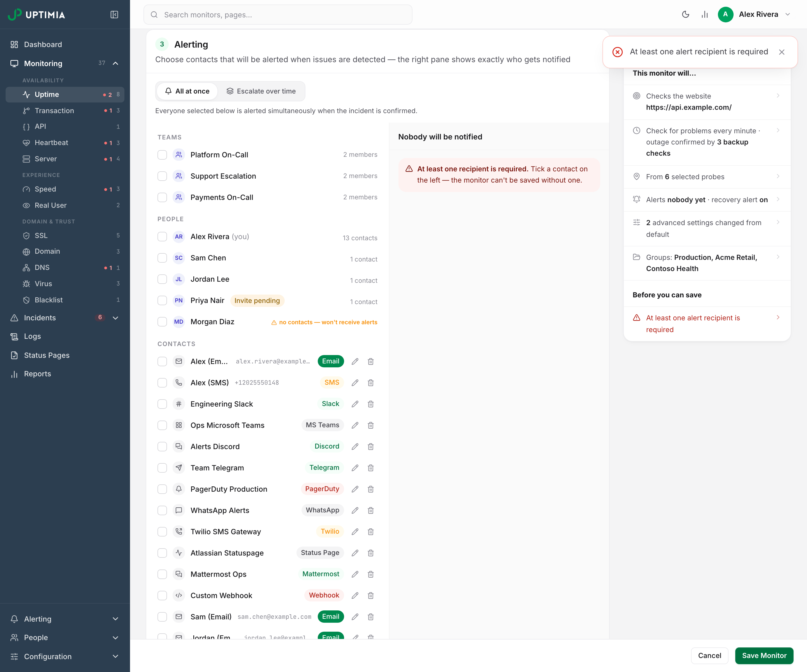This screenshot has height=672, width=807.
Task: Select the Support Escalation team checkbox
Action: tap(162, 176)
